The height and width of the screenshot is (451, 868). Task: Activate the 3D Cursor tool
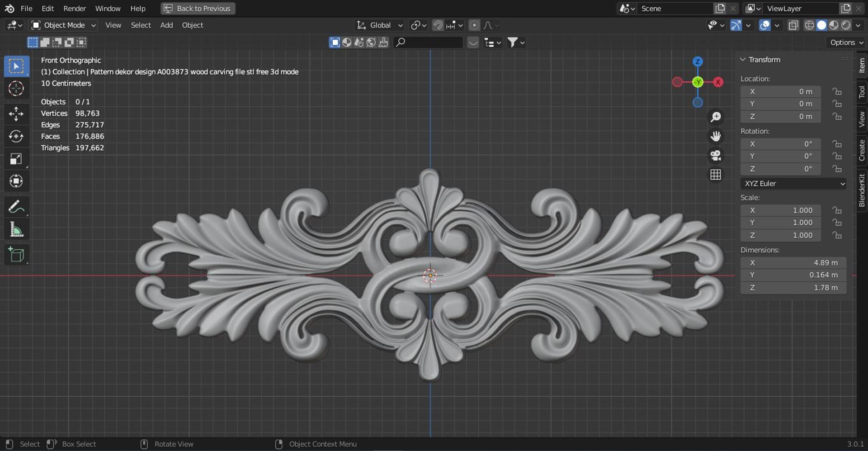[x=17, y=89]
